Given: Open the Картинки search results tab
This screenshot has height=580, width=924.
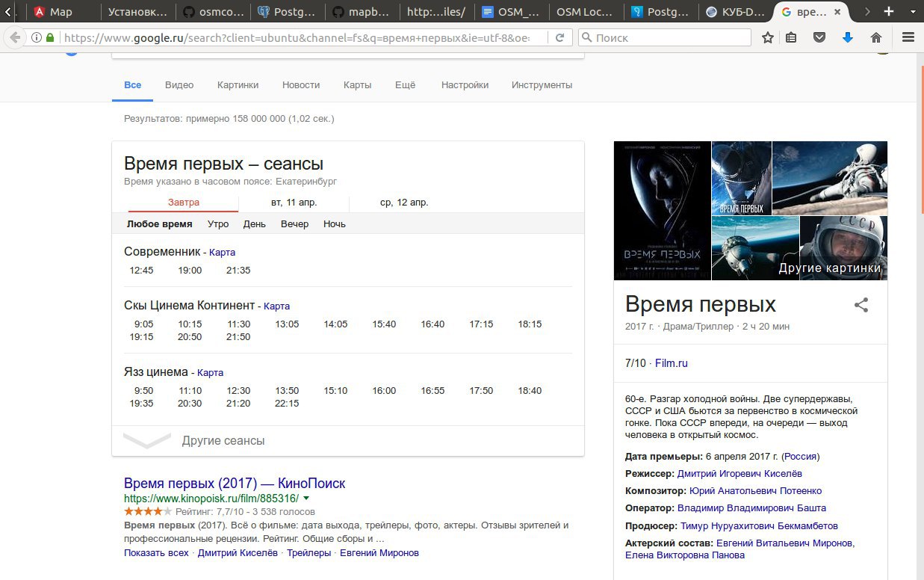Looking at the screenshot, I should (238, 85).
